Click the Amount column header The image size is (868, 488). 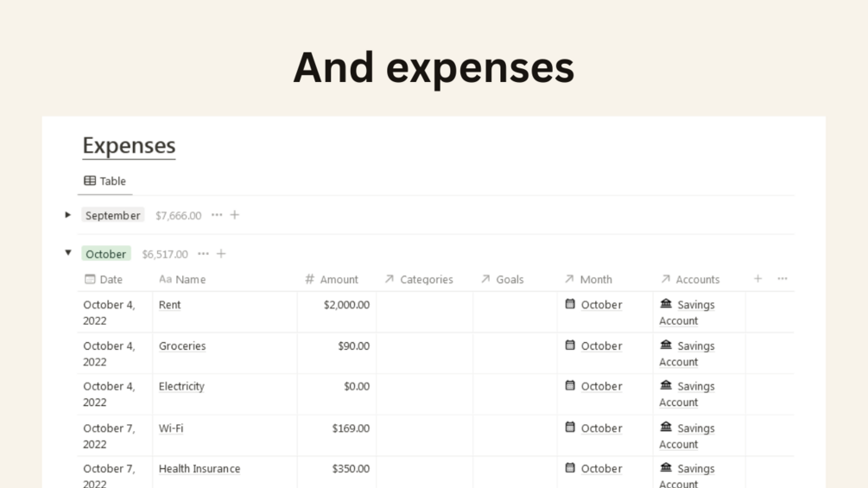(x=339, y=280)
